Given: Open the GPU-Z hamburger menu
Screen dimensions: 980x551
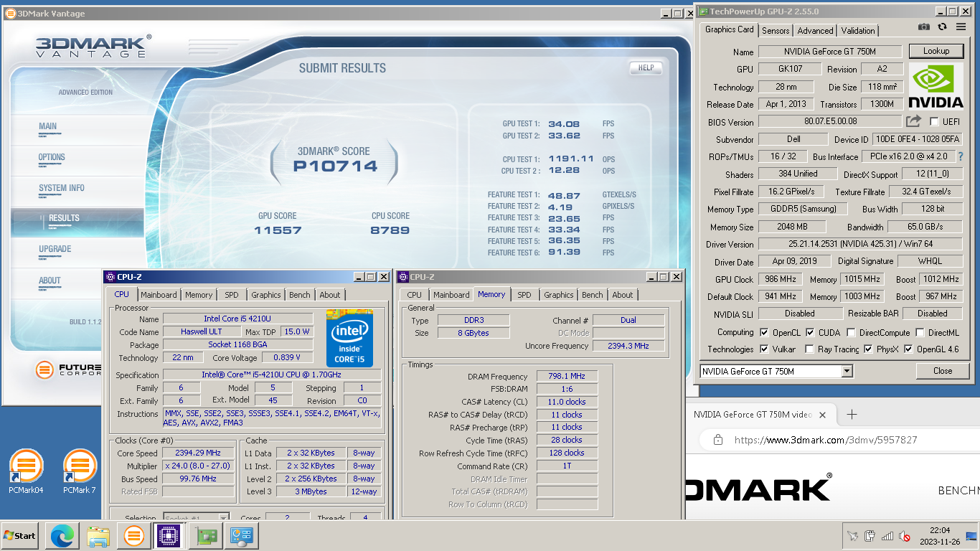Looking at the screenshot, I should tap(961, 27).
